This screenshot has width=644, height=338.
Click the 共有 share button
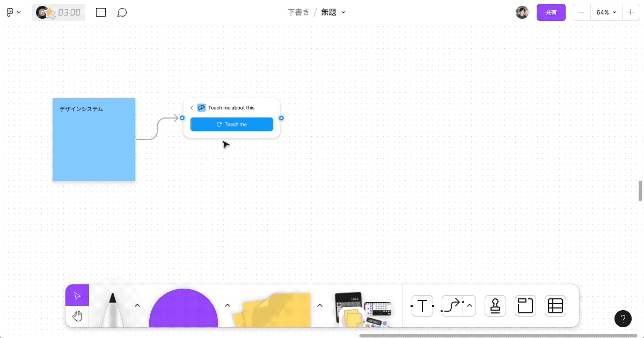click(551, 12)
